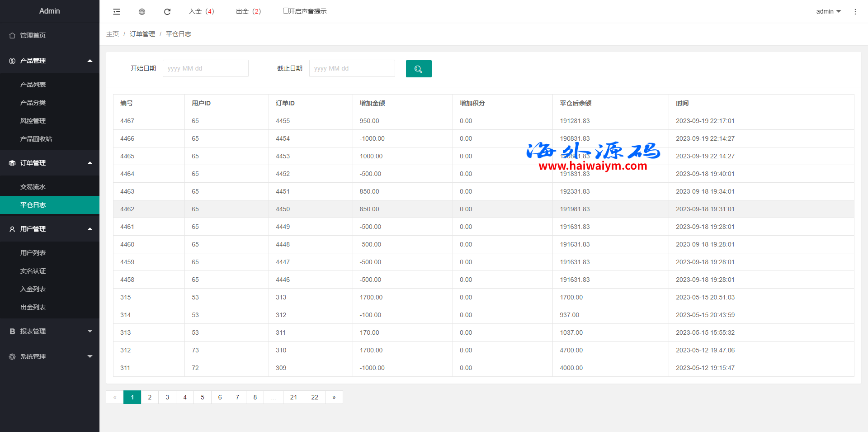Screen dimensions: 868x432
Task: Click the refresh icon in top bar
Action: [167, 12]
